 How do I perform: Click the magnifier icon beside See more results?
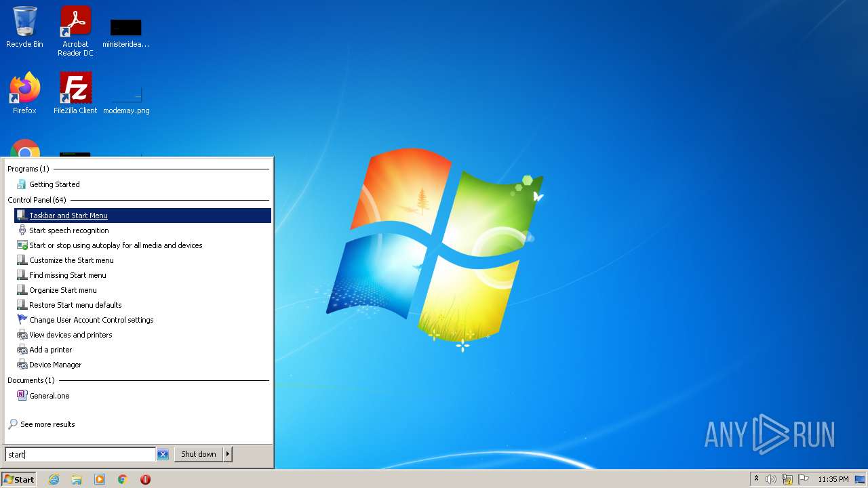13,424
